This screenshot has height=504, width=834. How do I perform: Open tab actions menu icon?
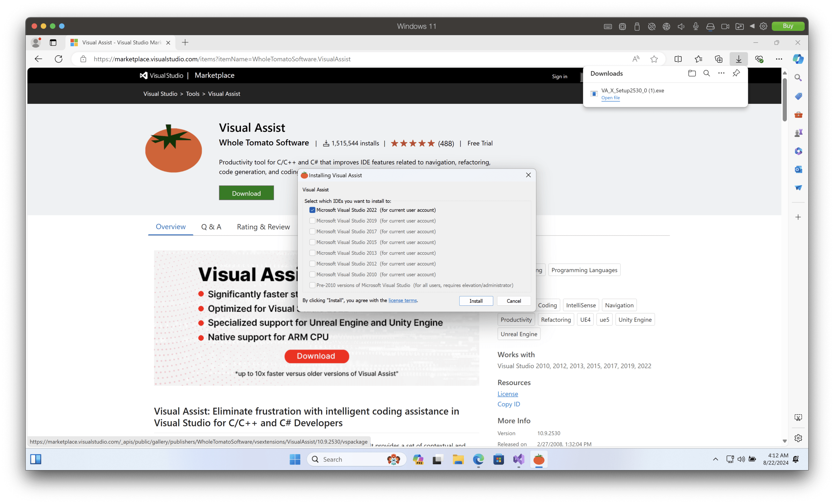(x=53, y=43)
